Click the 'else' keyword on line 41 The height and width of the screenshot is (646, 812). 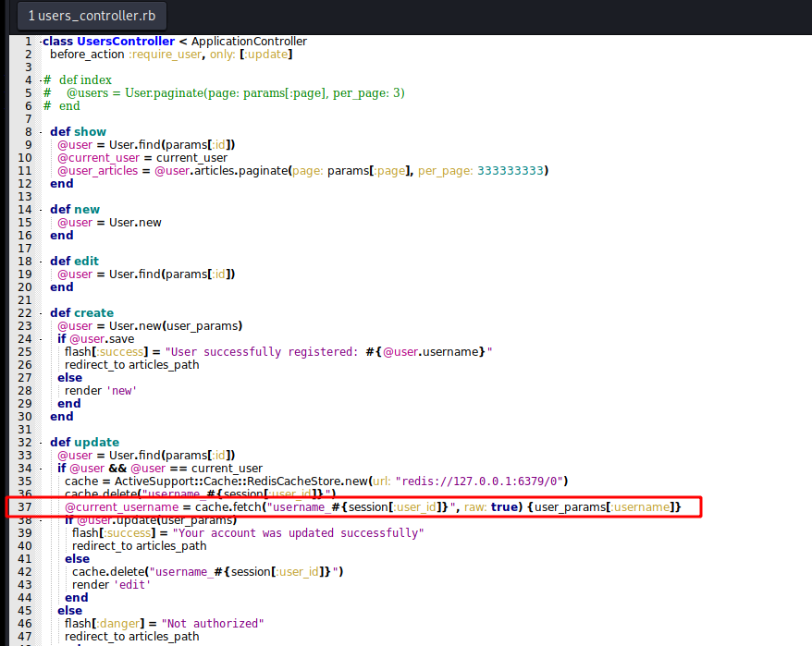tap(77, 559)
